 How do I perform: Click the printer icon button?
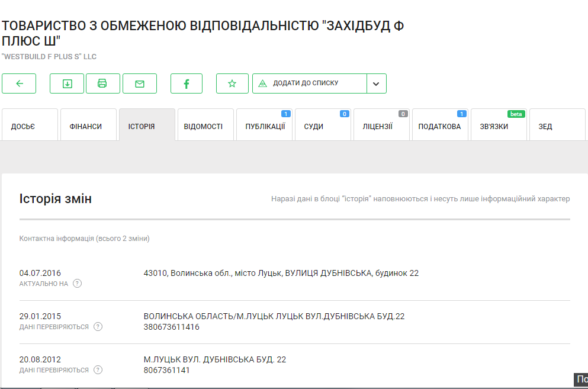coord(102,83)
